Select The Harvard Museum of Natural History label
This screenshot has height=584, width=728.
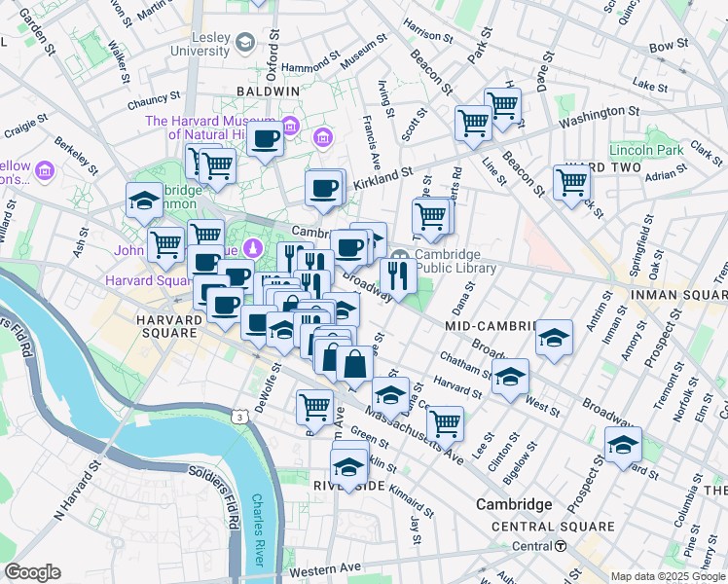[210, 128]
